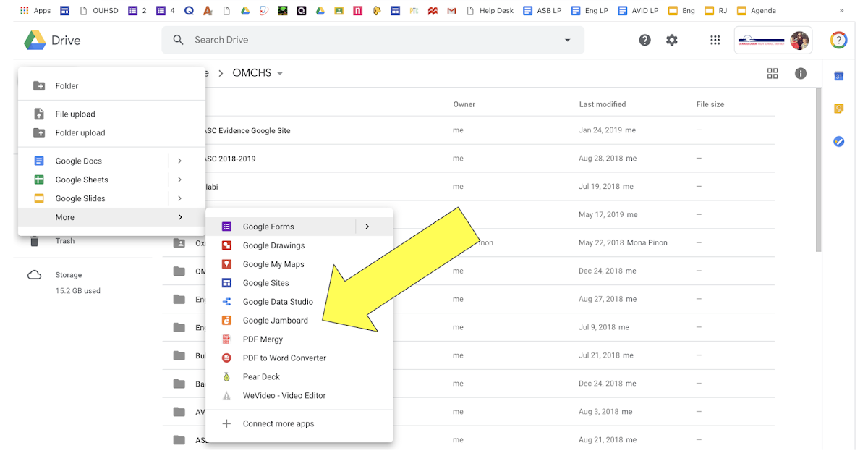The image size is (868, 456).
Task: Expand Google Forms submenu arrow
Action: click(367, 227)
